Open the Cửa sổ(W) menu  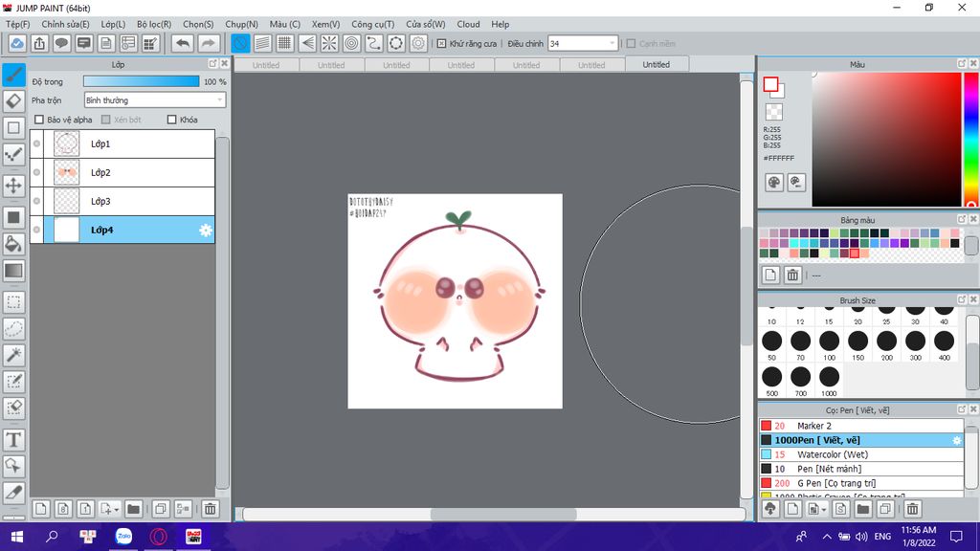(x=426, y=24)
